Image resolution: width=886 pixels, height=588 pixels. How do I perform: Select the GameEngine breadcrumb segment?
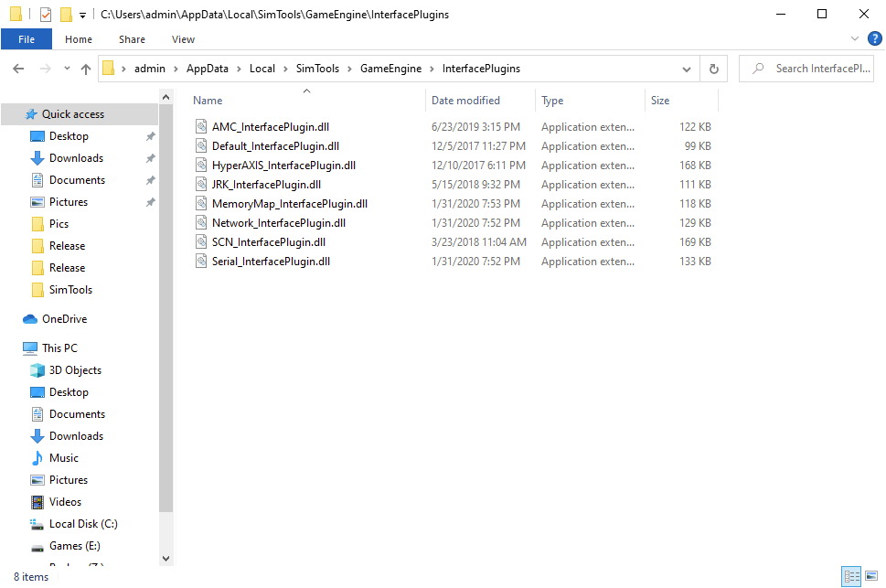click(391, 69)
